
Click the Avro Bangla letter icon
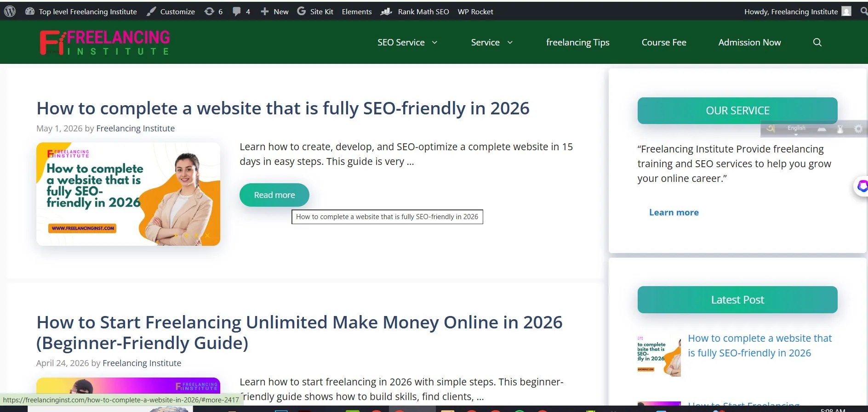(771, 129)
